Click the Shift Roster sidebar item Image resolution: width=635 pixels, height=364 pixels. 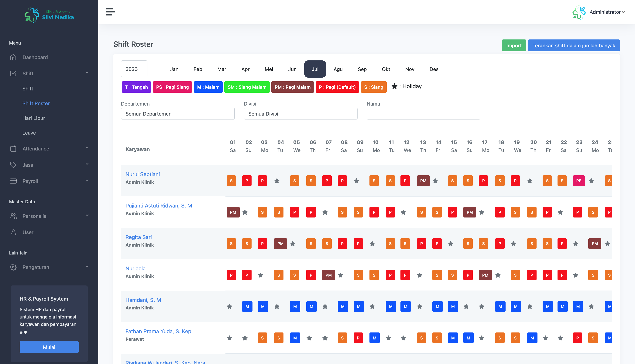[x=36, y=103]
